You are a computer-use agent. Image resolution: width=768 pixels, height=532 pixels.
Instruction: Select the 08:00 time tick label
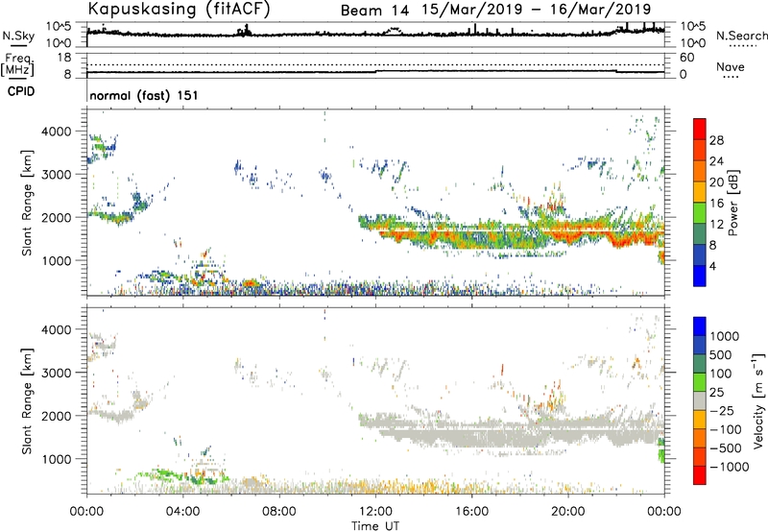click(279, 512)
